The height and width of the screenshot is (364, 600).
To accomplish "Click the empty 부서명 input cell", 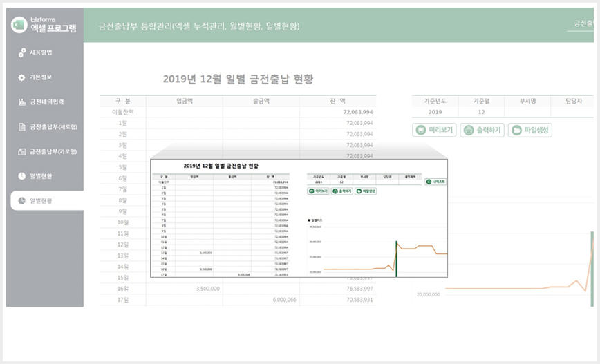I will (527, 112).
